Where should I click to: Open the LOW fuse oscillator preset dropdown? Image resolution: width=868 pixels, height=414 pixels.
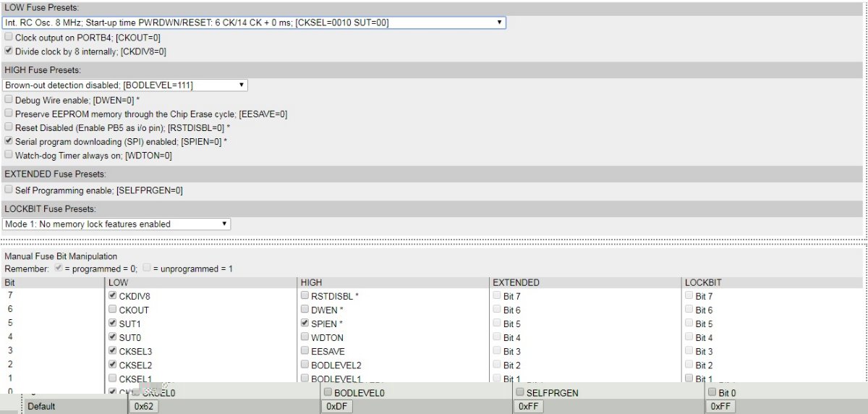[254, 22]
